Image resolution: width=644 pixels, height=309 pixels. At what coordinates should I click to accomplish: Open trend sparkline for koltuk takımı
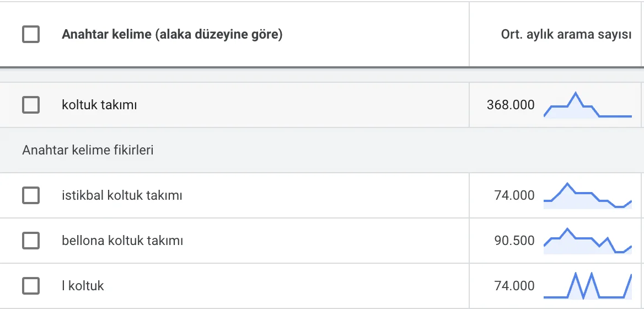pos(588,105)
